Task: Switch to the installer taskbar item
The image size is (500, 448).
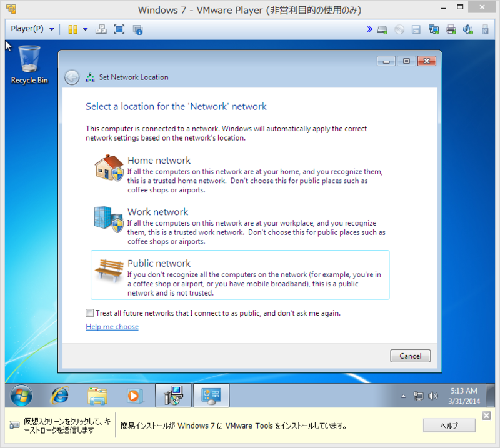Action: pyautogui.click(x=173, y=396)
